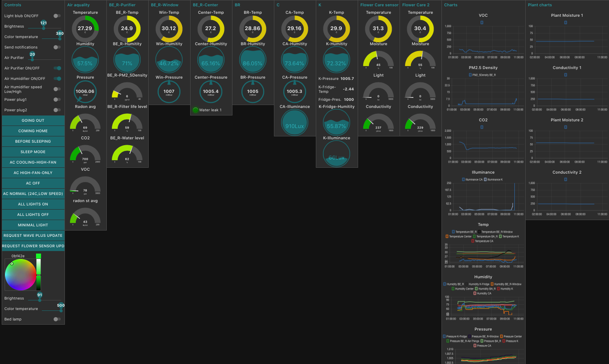Pick a hue on the color wheel
Viewport: 609px width, 364px height.
click(x=21, y=275)
